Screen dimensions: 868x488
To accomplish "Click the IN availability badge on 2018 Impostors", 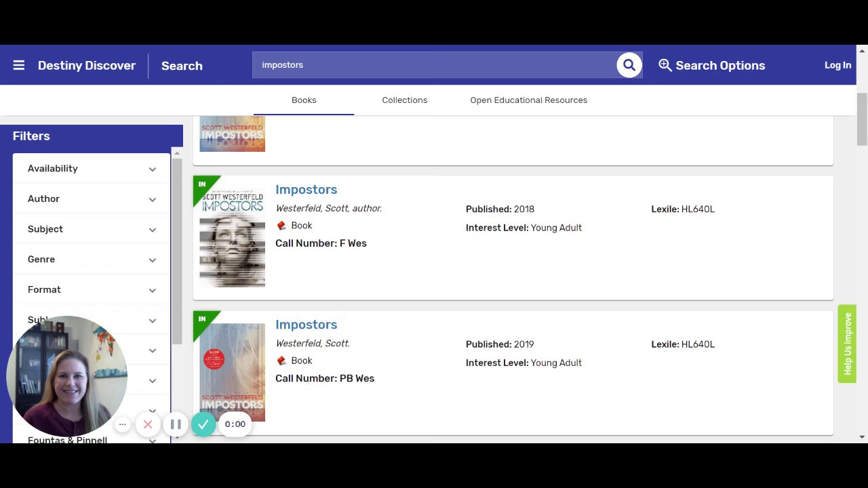I will 203,185.
